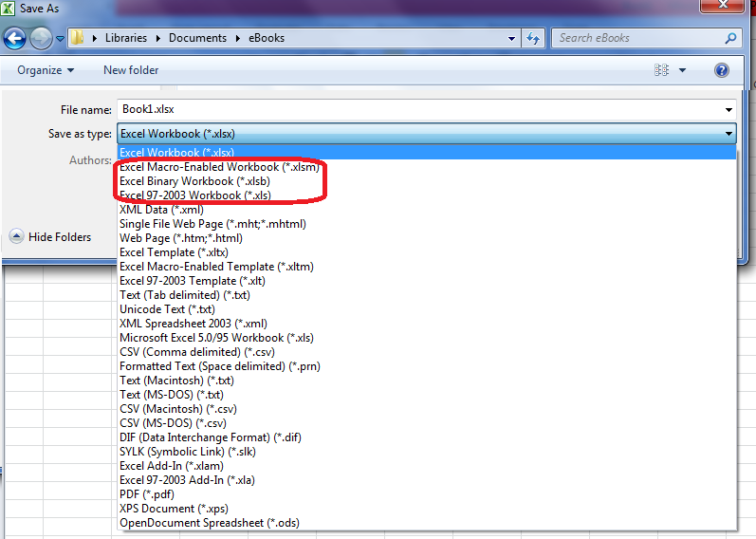
Task: Click the Forward navigation arrow button
Action: [x=41, y=38]
